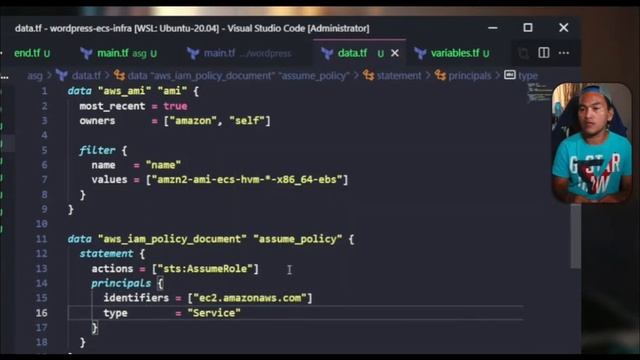The height and width of the screenshot is (360, 640).
Task: Open the statement breadcrumb
Action: click(x=399, y=76)
